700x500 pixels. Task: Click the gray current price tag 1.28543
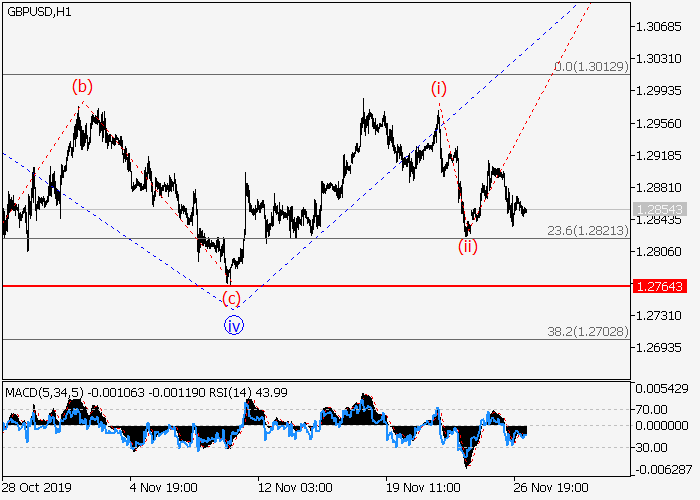[659, 210]
